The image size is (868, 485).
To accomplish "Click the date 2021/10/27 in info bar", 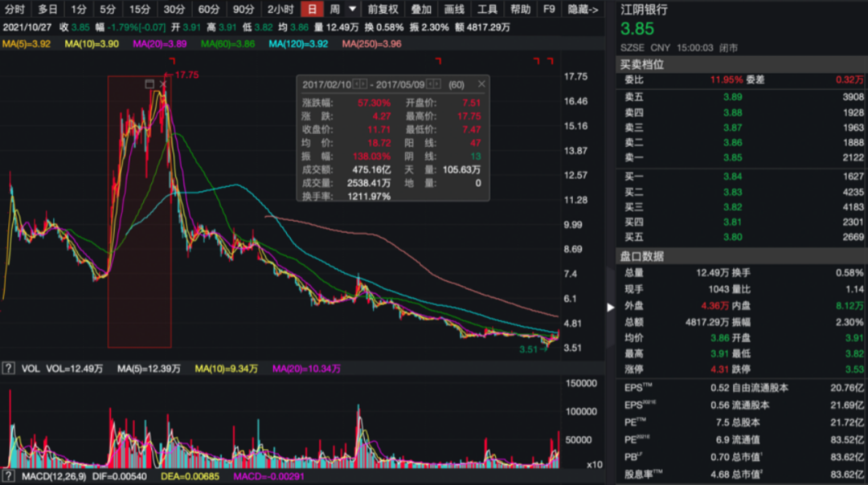I will pos(27,27).
